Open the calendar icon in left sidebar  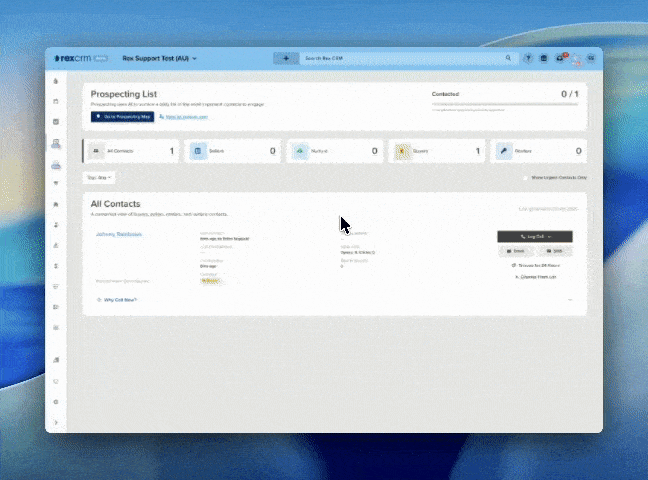[x=56, y=101]
